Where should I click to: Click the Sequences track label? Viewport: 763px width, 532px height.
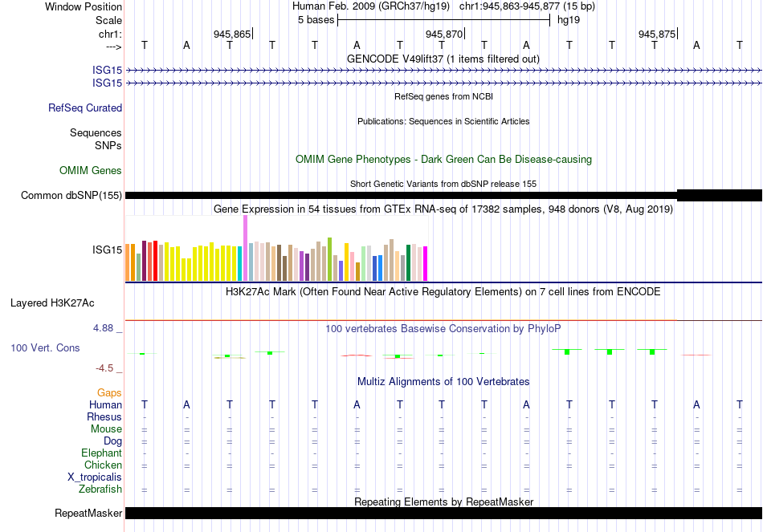[96, 132]
